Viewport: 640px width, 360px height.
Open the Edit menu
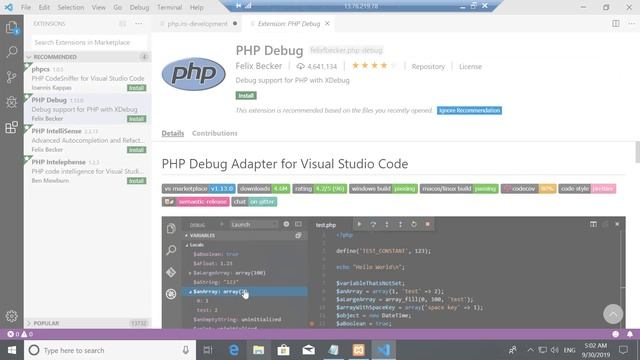coord(44,7)
